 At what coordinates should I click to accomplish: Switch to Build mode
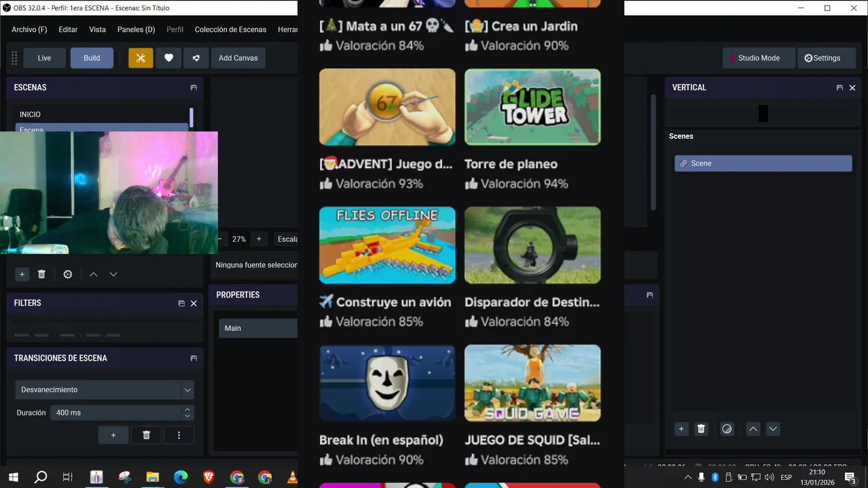92,58
